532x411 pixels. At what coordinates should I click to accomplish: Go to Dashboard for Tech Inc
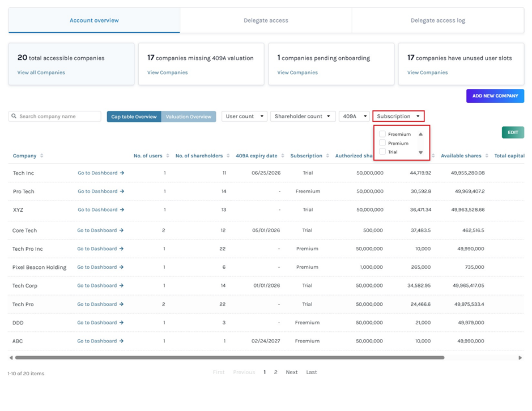101,173
